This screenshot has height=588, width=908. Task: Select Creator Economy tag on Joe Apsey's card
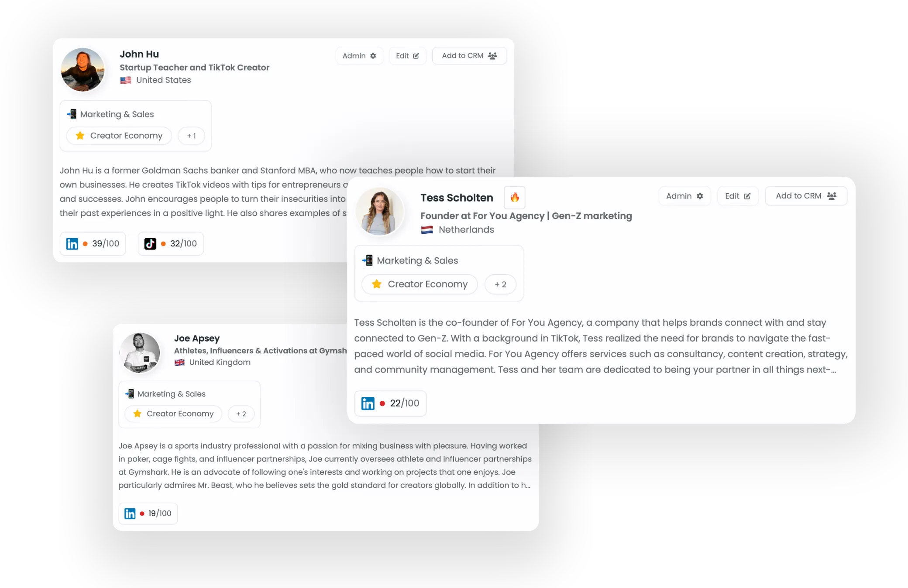coord(173,414)
